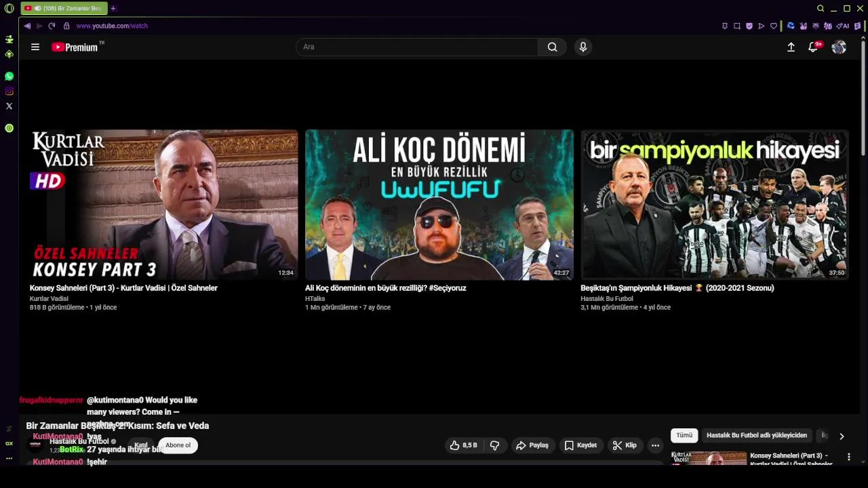Click the blue sync extension icon
This screenshot has height=488, width=868.
click(x=791, y=26)
